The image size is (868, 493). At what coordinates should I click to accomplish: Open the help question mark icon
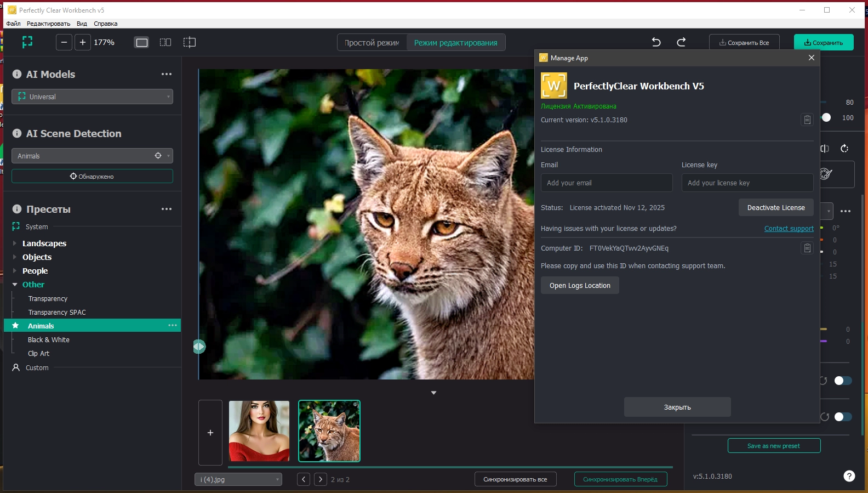pyautogui.click(x=849, y=476)
